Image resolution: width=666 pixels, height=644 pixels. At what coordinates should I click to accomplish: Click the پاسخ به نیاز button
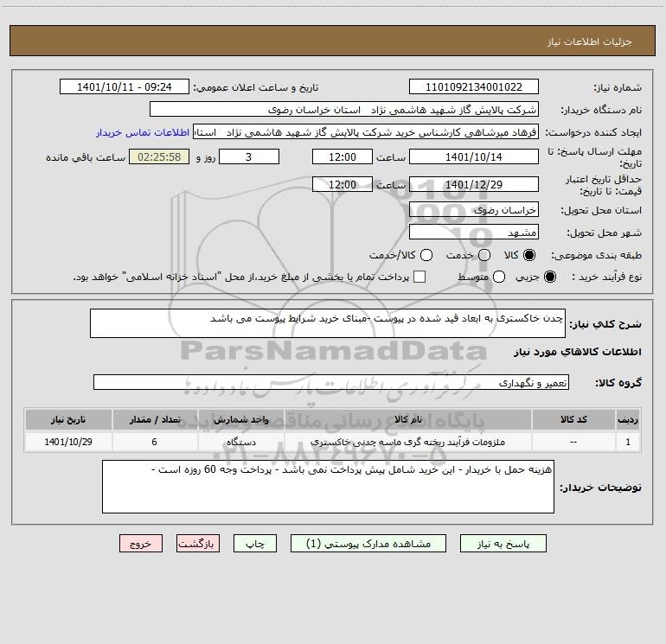503,544
